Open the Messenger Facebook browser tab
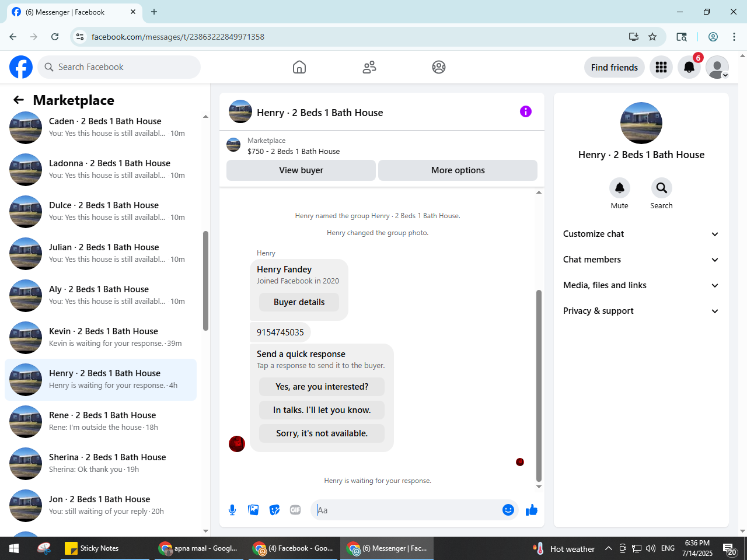The height and width of the screenshot is (560, 747). pyautogui.click(x=75, y=12)
